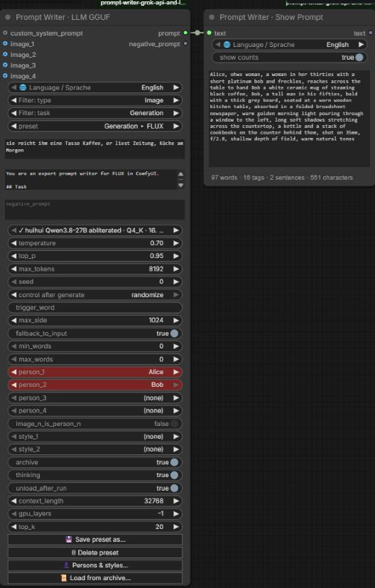Toggle fallback_to_input switch

[174, 333]
